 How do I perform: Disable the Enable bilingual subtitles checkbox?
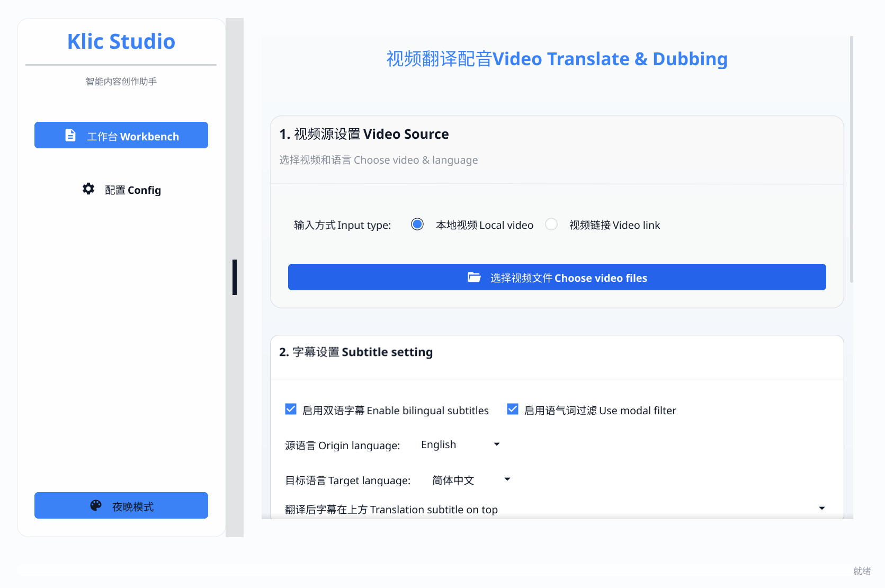(x=291, y=408)
